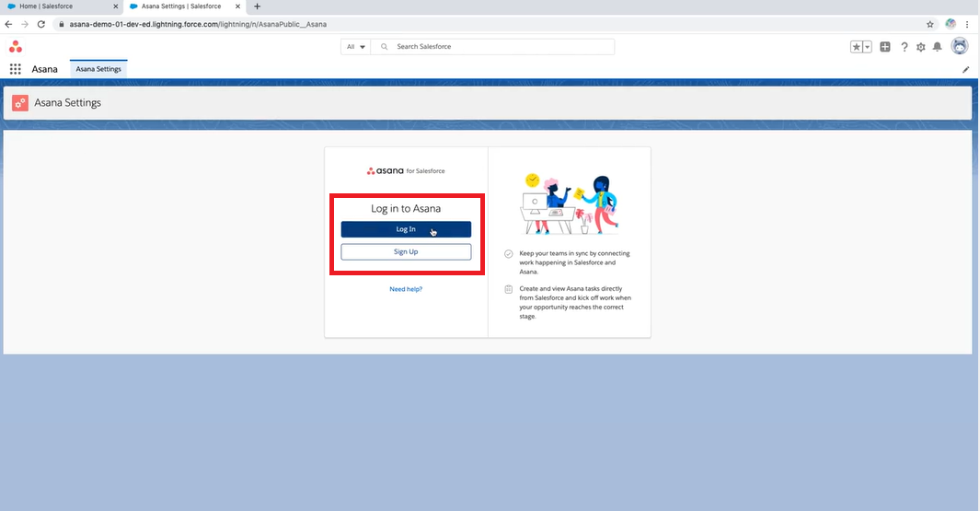
Task: Open Chrome's three-dot menu
Action: click(967, 24)
